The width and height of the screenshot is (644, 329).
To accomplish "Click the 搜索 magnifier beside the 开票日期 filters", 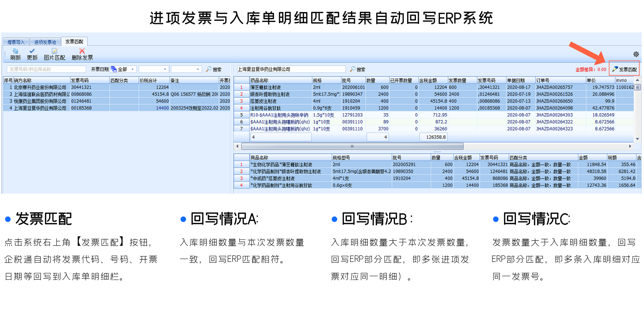I will coord(214,69).
